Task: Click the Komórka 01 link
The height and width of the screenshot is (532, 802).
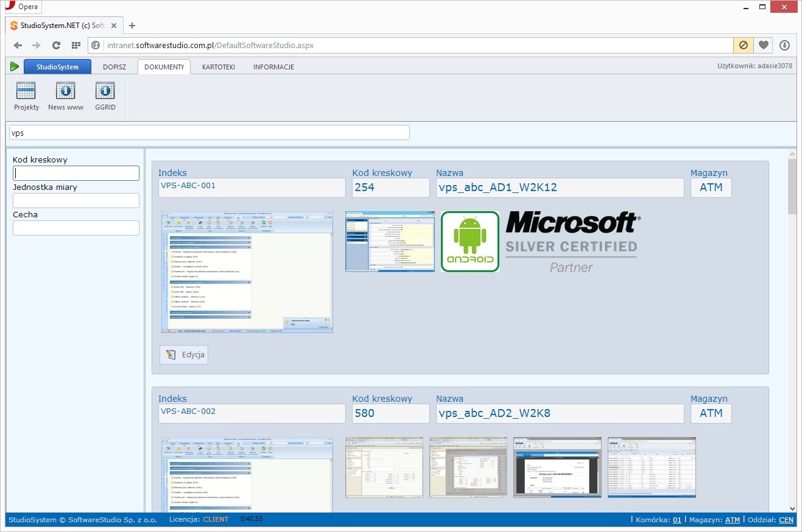Action: pos(677,520)
